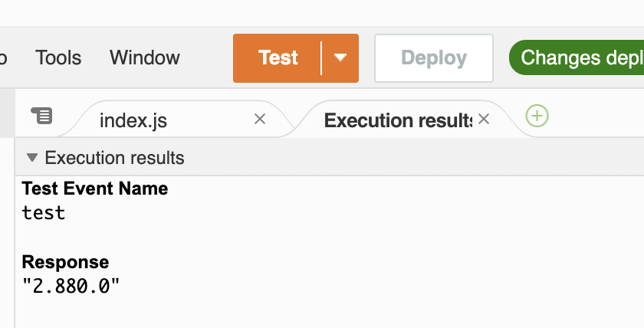This screenshot has width=644, height=328.
Task: Collapse the Execution results section triangle
Action: 32,158
